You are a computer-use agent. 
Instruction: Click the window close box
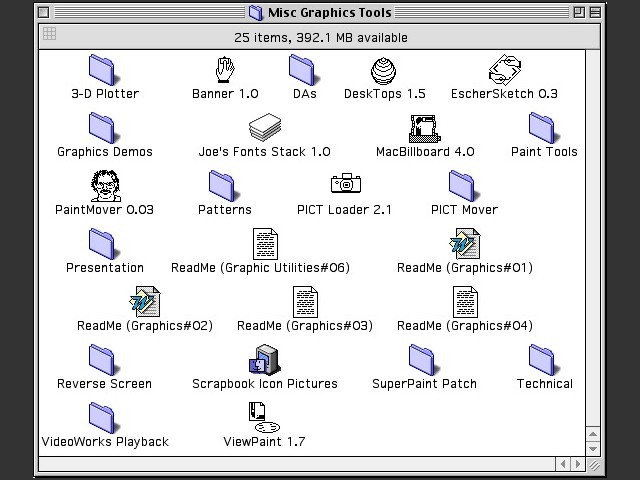[x=44, y=13]
